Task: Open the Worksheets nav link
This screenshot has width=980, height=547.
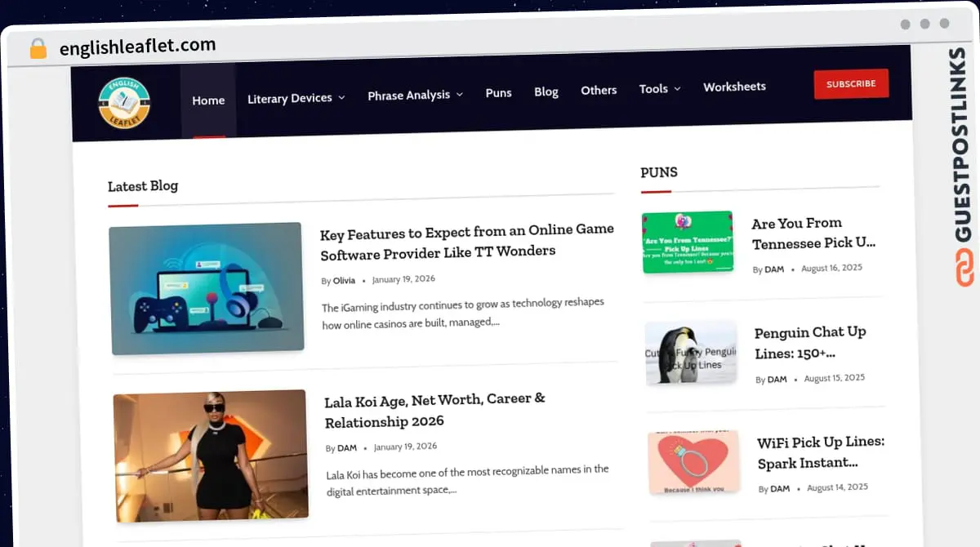Action: click(x=734, y=87)
